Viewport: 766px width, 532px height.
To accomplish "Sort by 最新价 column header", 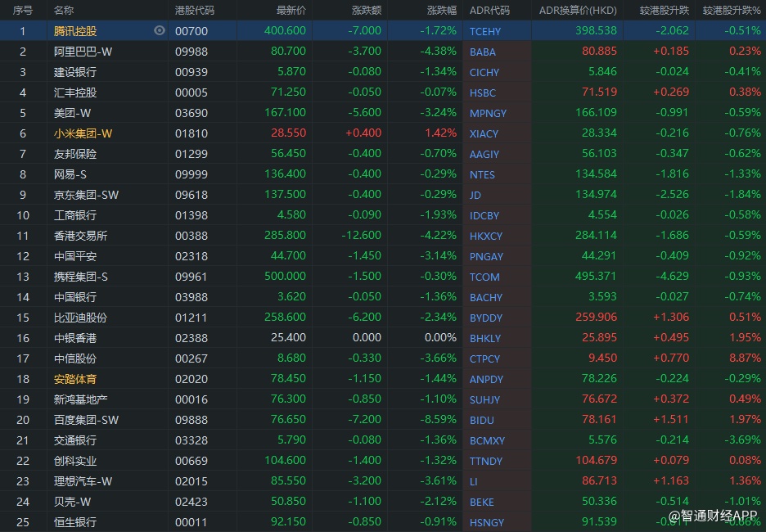I will tap(291, 11).
